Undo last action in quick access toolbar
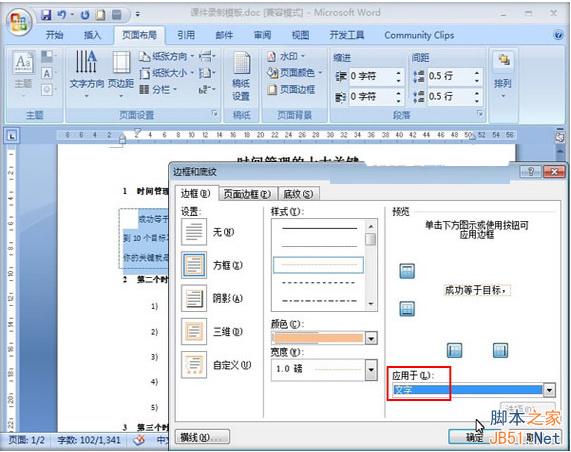Screen dimensions: 571x452 click(61, 15)
